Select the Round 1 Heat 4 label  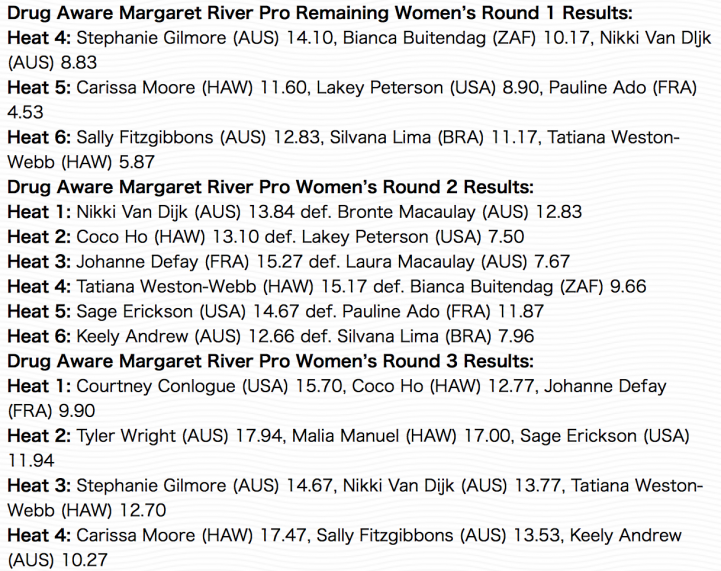tap(39, 38)
